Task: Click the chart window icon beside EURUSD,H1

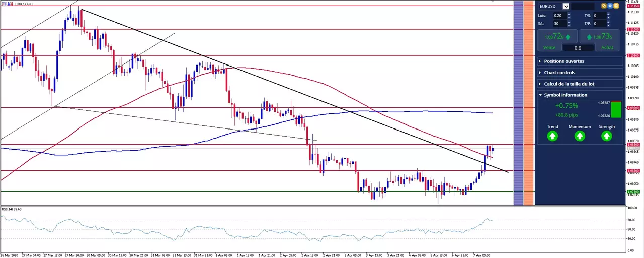Action: click(4, 4)
